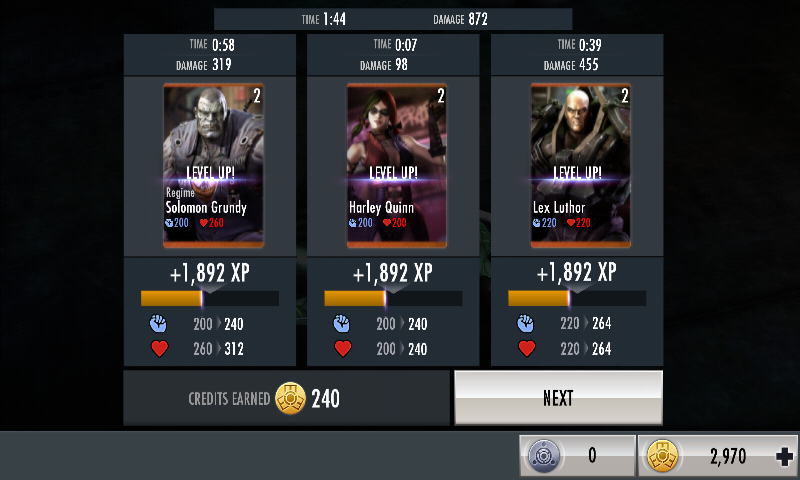Image resolution: width=800 pixels, height=480 pixels.
Task: Click the gold coin icon in bottom bar
Action: (662, 456)
